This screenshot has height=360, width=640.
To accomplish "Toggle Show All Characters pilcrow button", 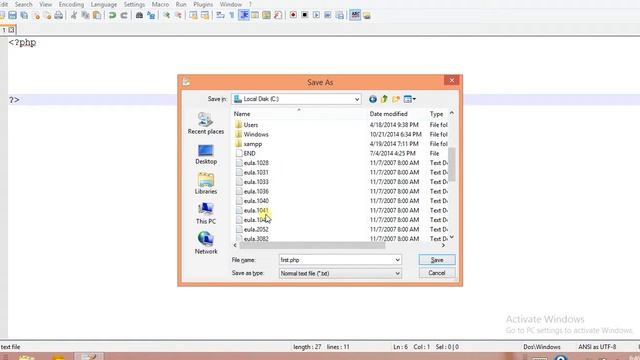I will [x=232, y=15].
